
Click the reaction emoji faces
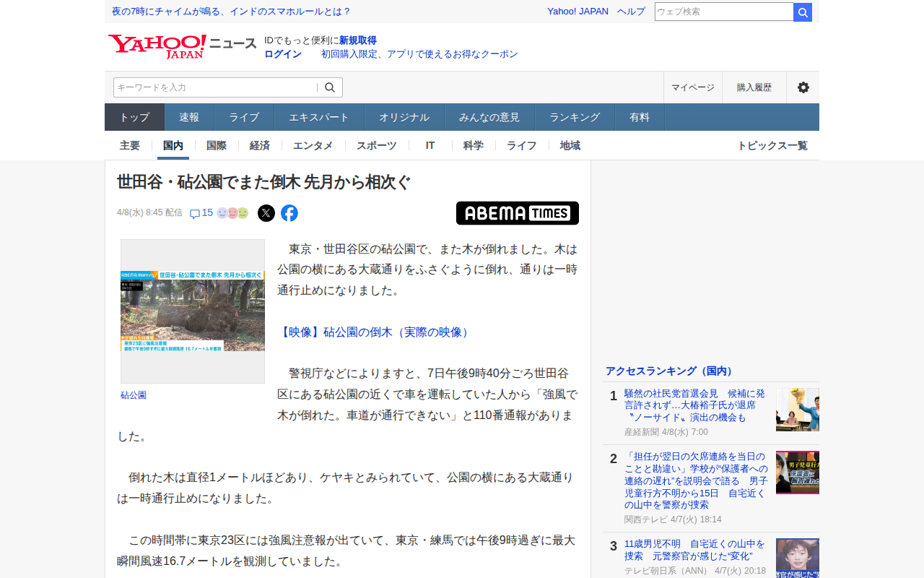(x=232, y=213)
